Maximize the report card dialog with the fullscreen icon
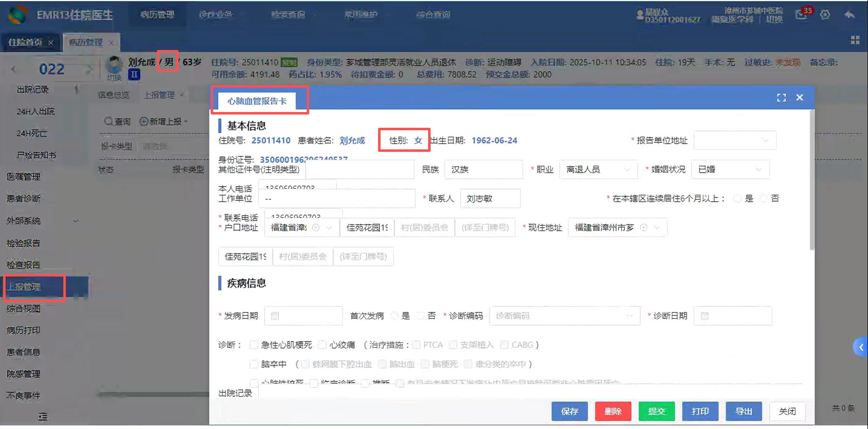The image size is (868, 429). tap(781, 98)
